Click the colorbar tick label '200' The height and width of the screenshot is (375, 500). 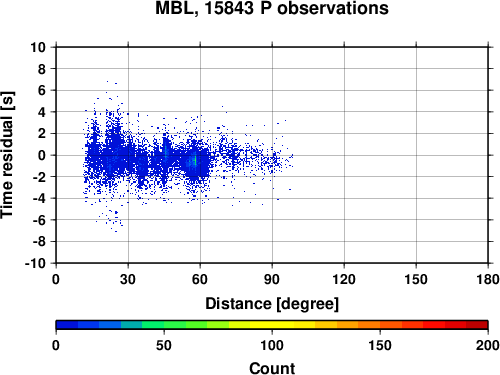pos(488,345)
